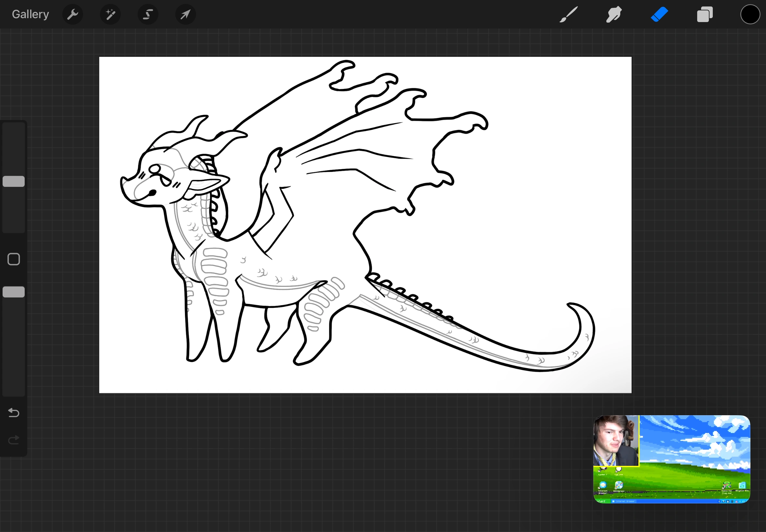Select the Paint brush tool

[x=568, y=14]
